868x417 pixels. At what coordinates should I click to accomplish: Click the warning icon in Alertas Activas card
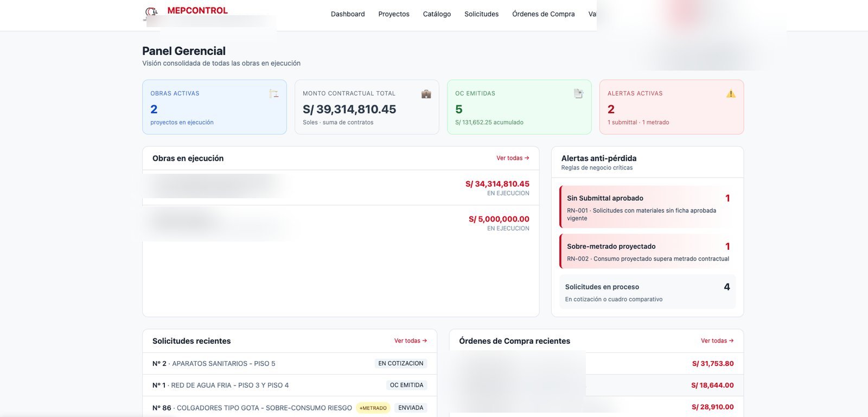click(731, 93)
